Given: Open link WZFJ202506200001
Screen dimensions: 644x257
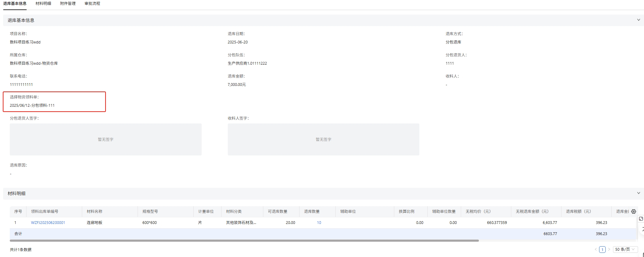Looking at the screenshot, I should coord(48,223).
